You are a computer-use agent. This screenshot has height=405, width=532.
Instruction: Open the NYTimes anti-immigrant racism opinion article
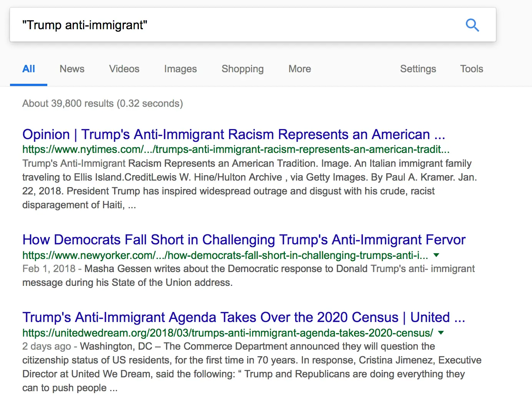tap(233, 134)
